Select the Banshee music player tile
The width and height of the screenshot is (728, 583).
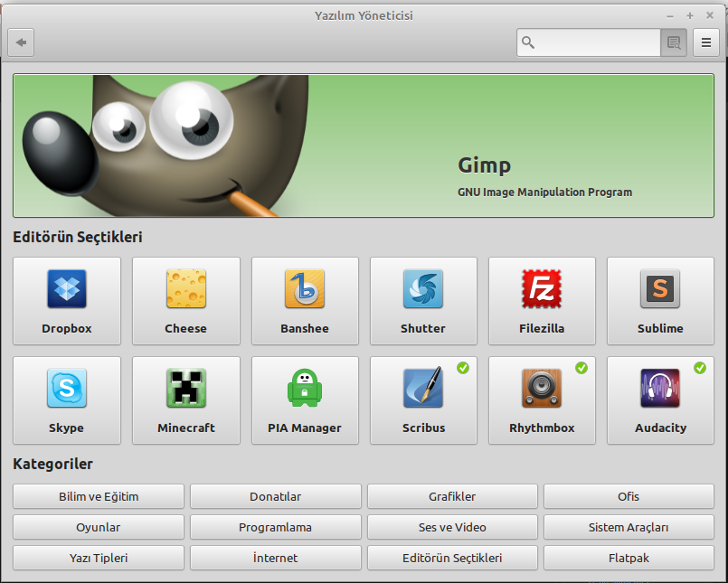(305, 301)
